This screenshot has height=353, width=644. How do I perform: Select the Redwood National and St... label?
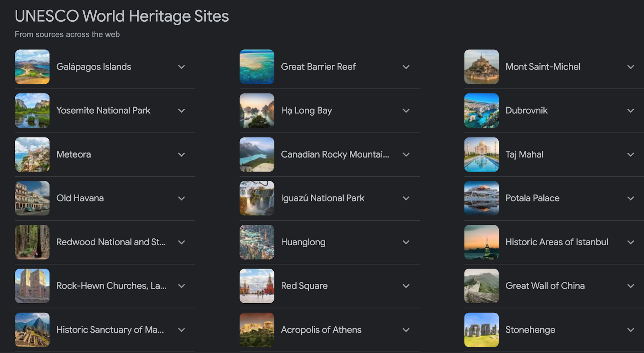[111, 242]
